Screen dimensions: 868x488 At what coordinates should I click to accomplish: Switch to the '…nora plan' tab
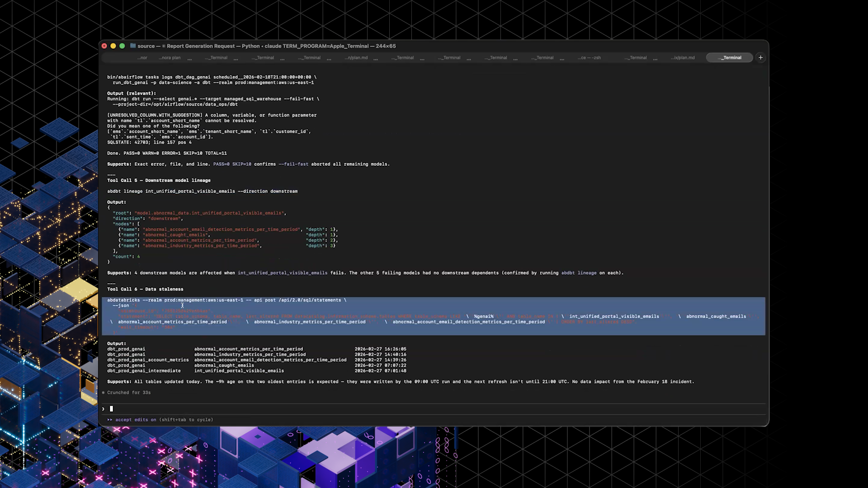[x=170, y=58]
